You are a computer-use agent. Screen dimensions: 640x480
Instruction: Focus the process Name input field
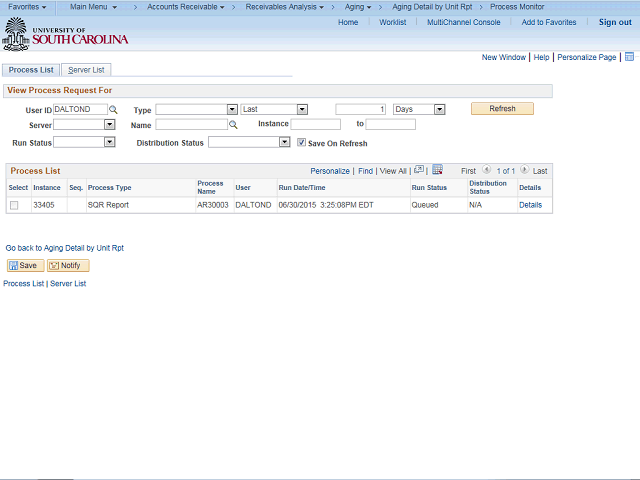click(x=191, y=124)
